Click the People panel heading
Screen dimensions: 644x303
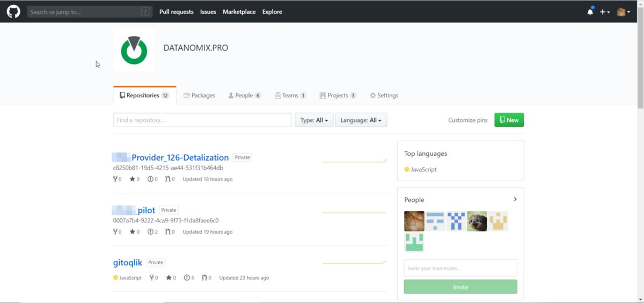click(414, 200)
